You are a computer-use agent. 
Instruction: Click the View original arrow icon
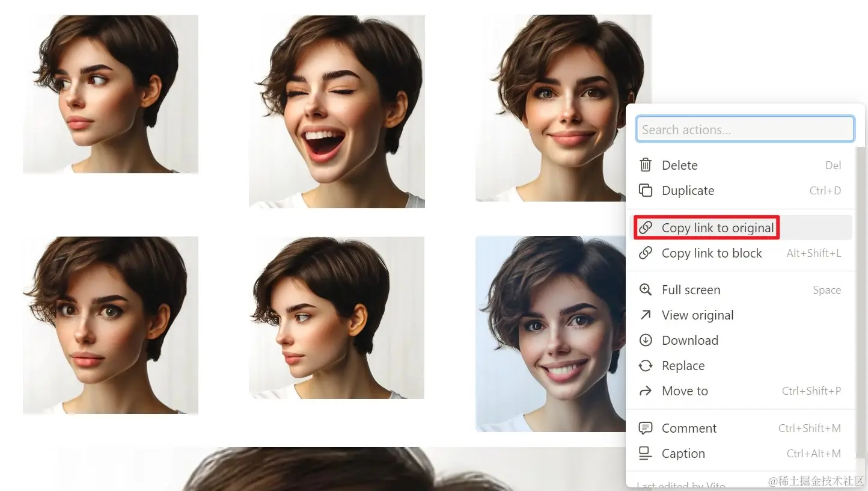click(646, 315)
